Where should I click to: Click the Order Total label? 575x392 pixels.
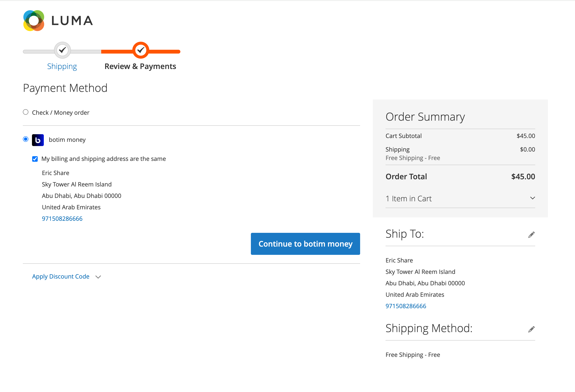[x=406, y=177]
